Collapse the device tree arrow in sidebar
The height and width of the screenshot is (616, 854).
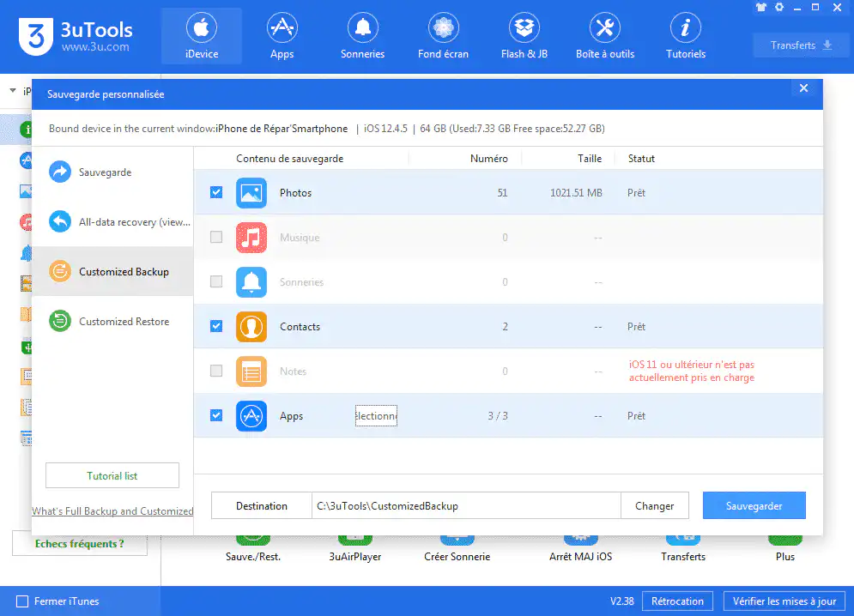coord(12,91)
